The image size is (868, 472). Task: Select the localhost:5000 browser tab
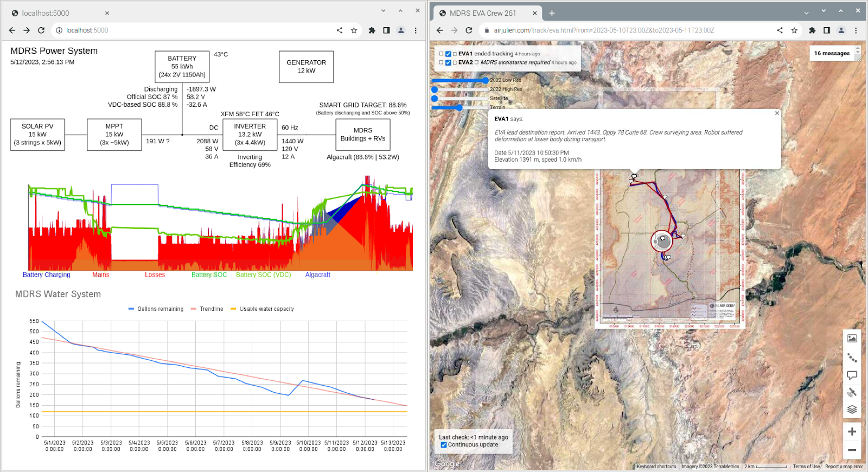[60, 13]
